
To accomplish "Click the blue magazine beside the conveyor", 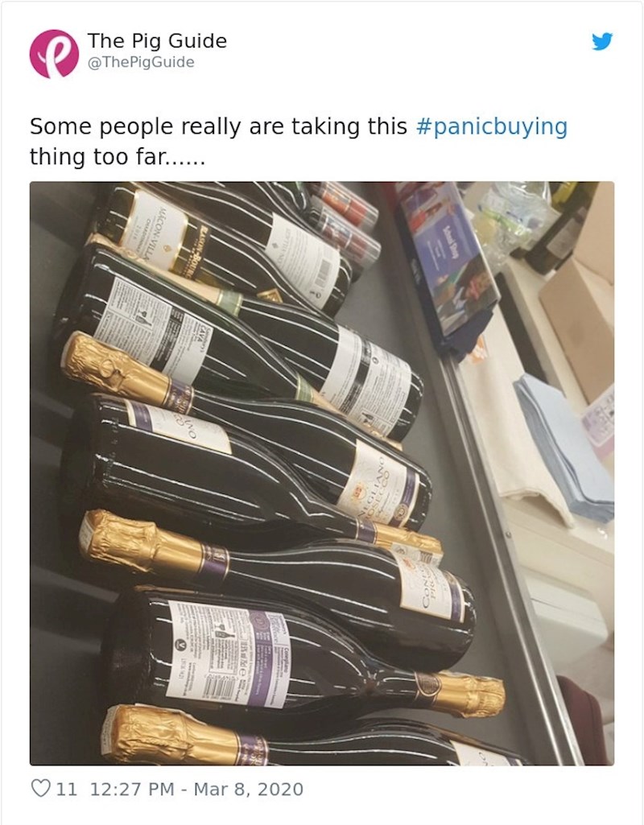I will [x=451, y=258].
